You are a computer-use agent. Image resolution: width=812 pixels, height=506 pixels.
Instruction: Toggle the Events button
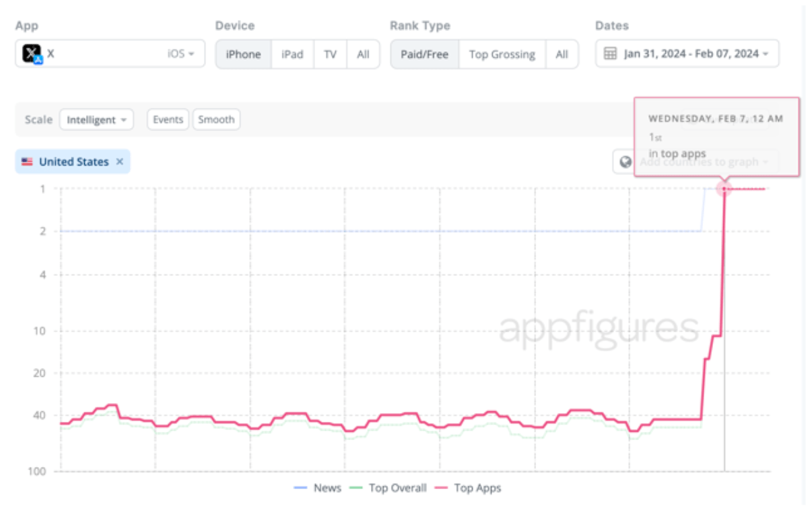point(168,120)
